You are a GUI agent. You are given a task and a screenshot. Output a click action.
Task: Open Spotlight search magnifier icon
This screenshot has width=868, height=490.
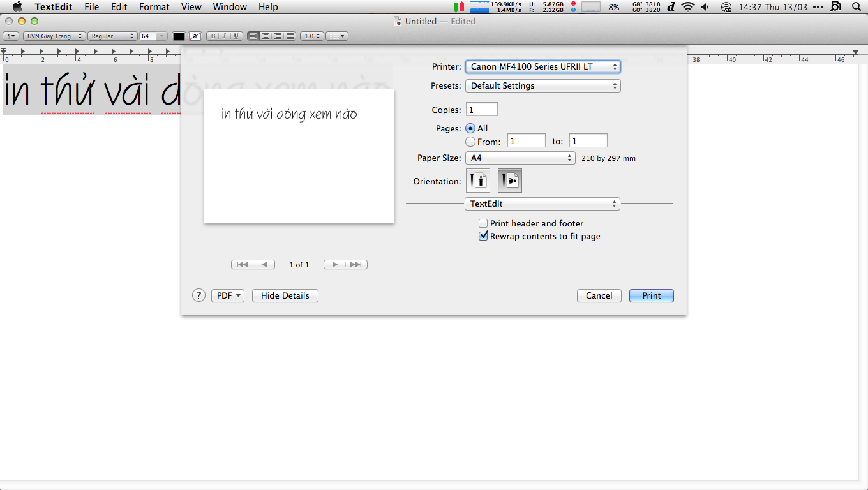click(x=856, y=7)
